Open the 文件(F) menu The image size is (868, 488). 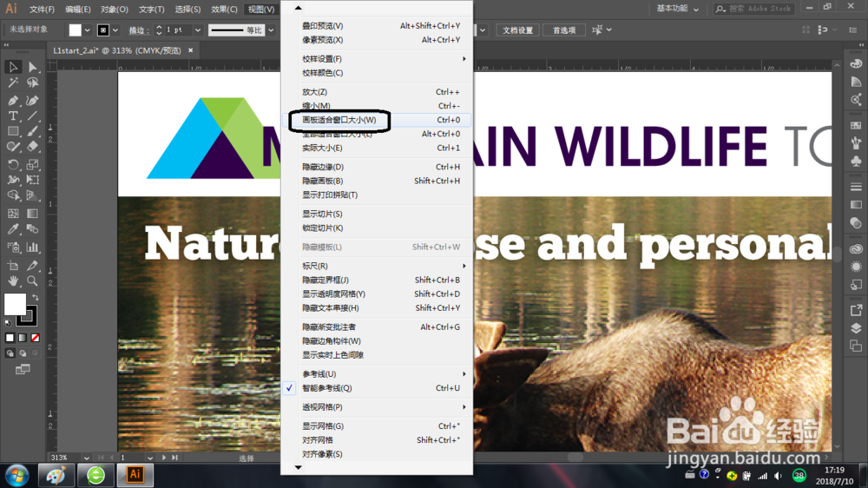click(x=42, y=10)
